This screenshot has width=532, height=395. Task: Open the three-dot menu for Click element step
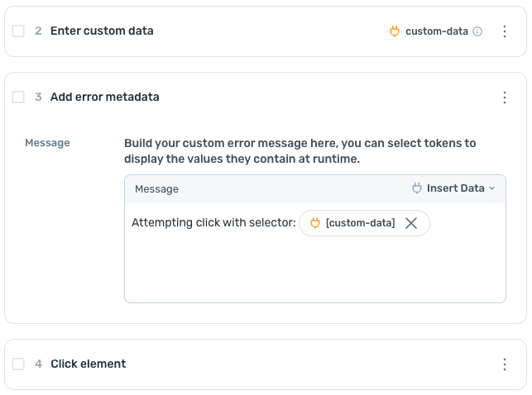tap(505, 364)
